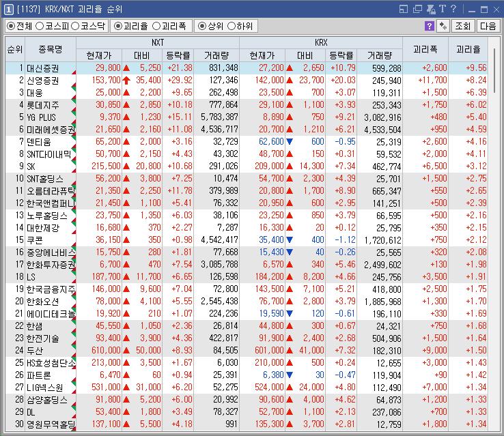
Task: Click the 괴리율 column header
Action: pyautogui.click(x=468, y=49)
